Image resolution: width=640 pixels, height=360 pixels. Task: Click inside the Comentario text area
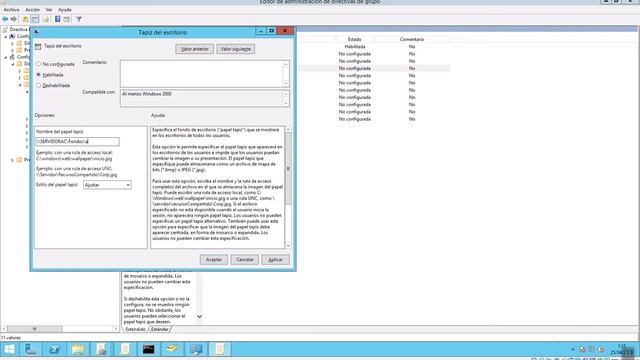[x=202, y=73]
